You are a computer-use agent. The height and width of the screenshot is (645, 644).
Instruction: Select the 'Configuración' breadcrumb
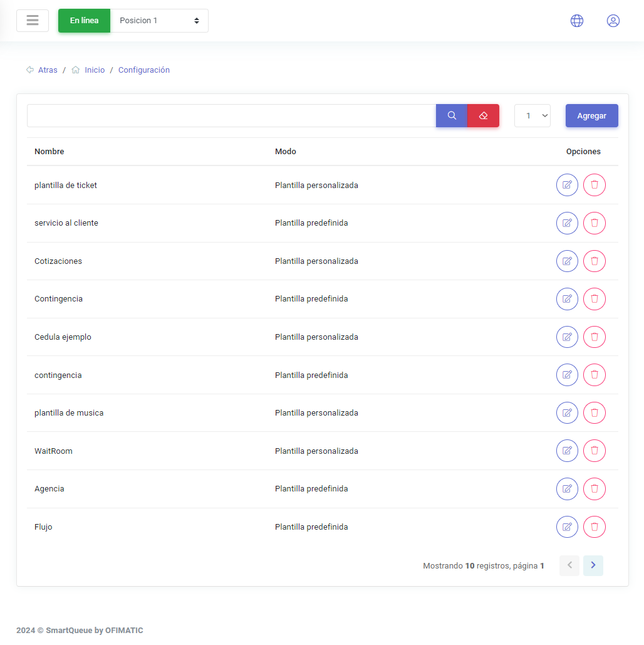coord(144,70)
